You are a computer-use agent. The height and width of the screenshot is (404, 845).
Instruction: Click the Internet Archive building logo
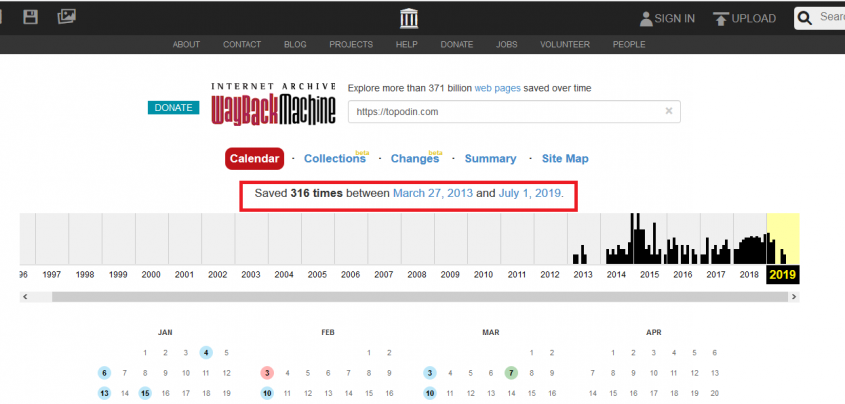tap(408, 18)
